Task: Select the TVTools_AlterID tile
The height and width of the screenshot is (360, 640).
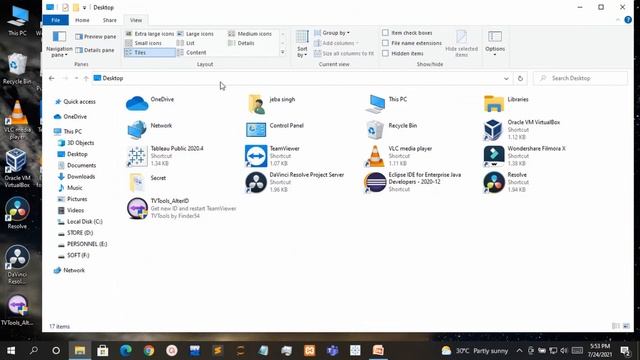Action: click(x=181, y=208)
